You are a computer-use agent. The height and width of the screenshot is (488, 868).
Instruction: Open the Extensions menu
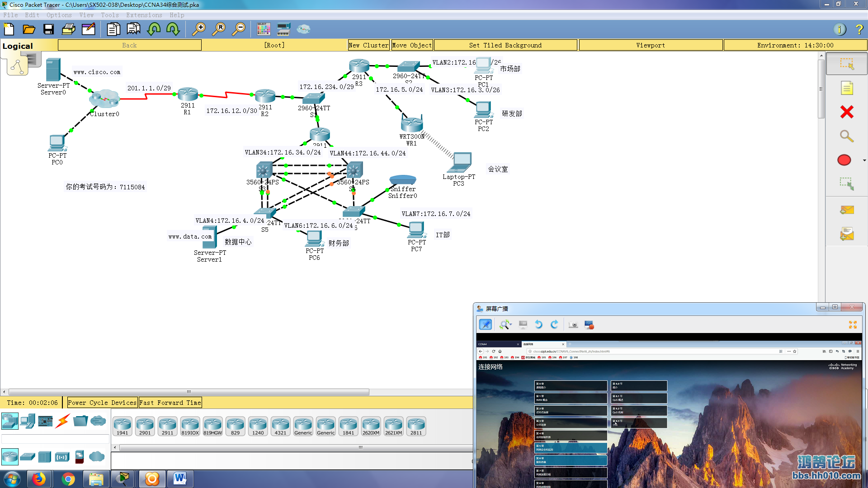click(x=144, y=15)
